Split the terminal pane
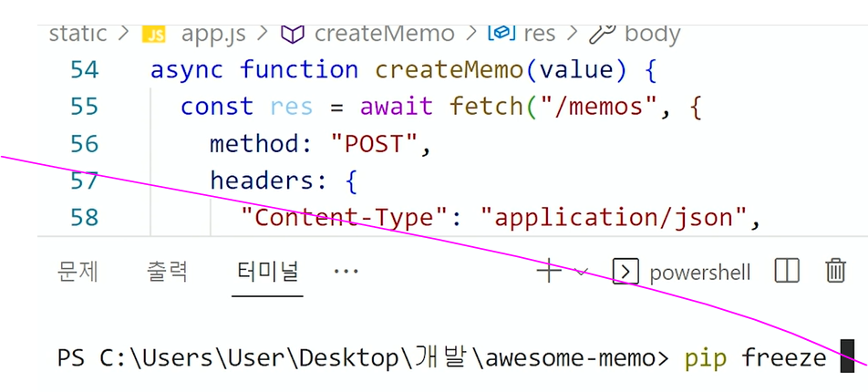The height and width of the screenshot is (392, 868). click(x=787, y=272)
